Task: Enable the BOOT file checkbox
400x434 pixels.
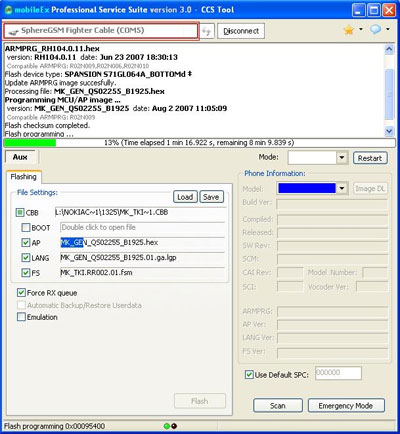Action: [26, 228]
